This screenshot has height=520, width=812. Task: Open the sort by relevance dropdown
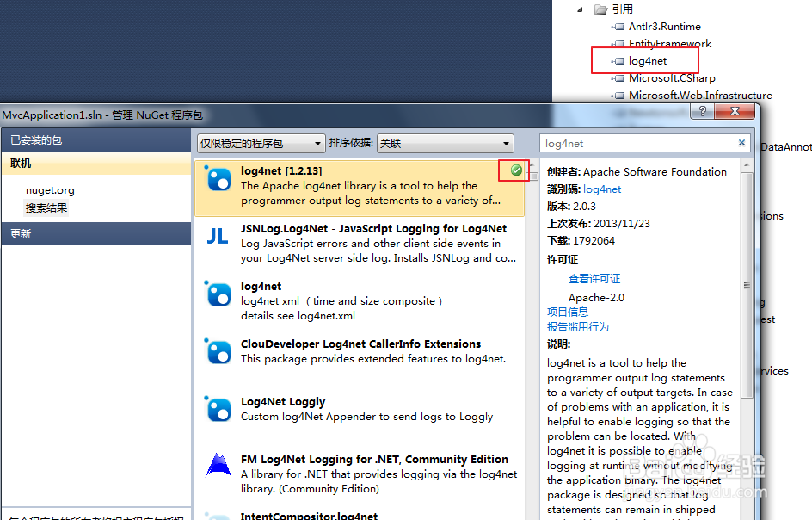[x=446, y=143]
